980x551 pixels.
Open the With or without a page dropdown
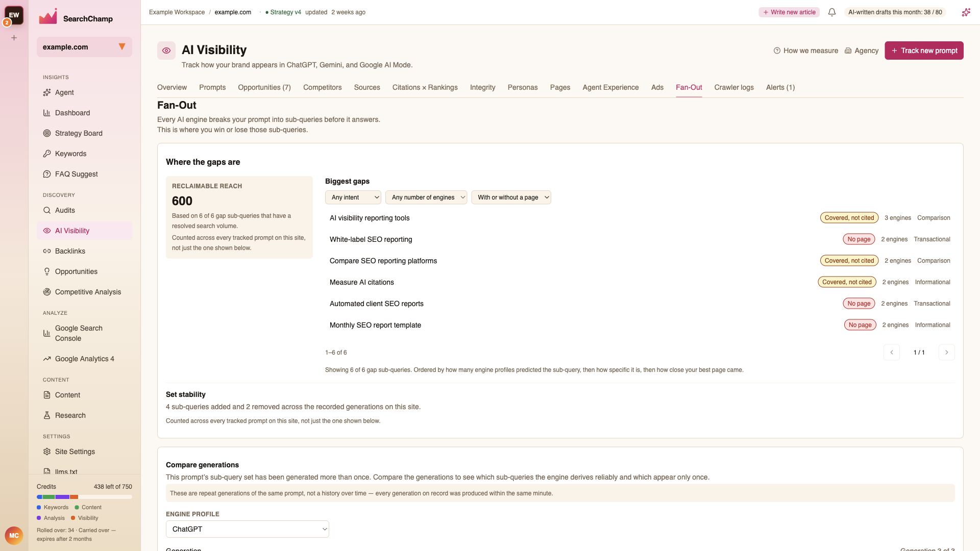511,197
